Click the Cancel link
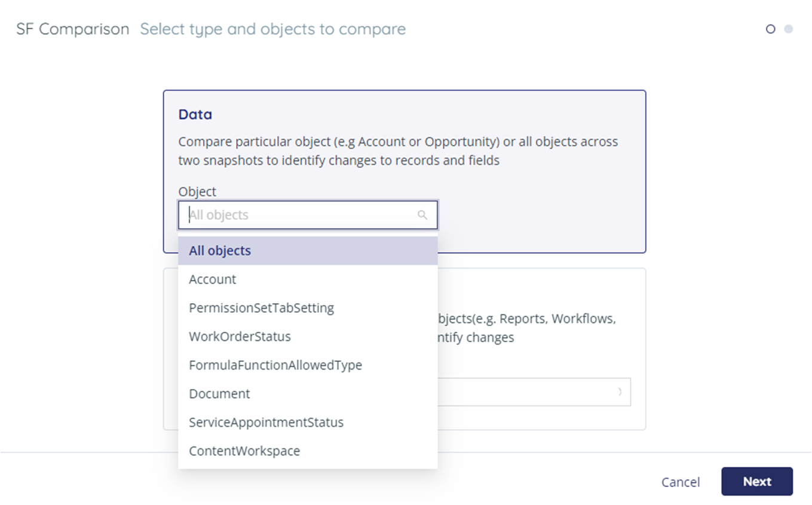 680,482
